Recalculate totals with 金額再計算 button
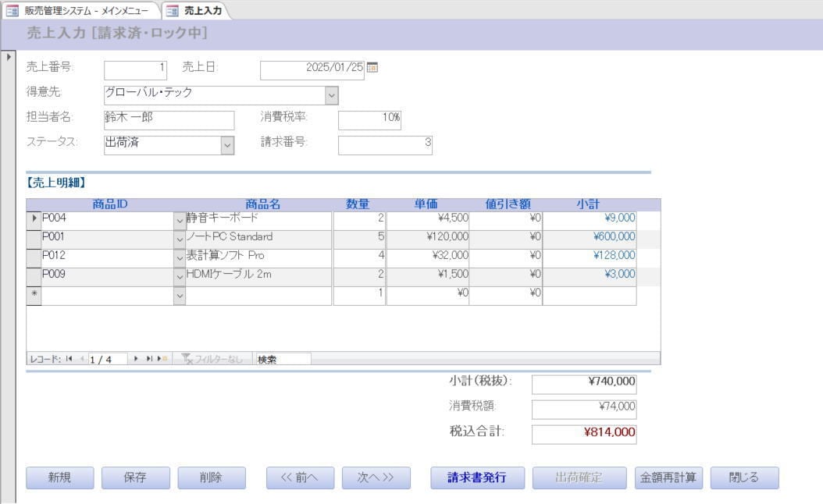The height and width of the screenshot is (504, 823). coord(668,477)
